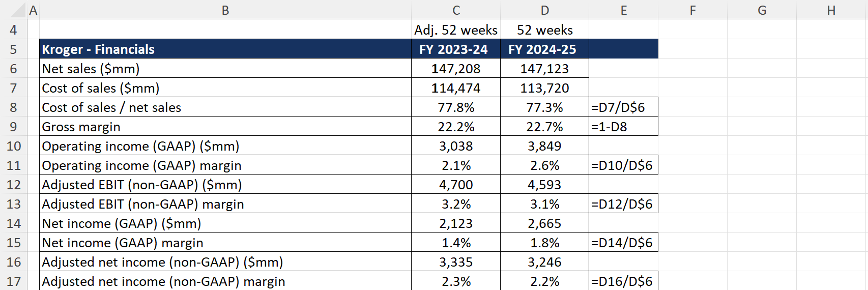Click the row 10 header
This screenshot has width=868, height=290.
(x=13, y=146)
